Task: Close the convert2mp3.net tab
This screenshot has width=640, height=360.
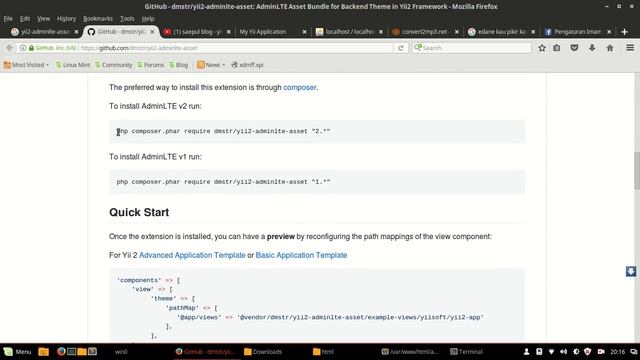Action: point(456,31)
